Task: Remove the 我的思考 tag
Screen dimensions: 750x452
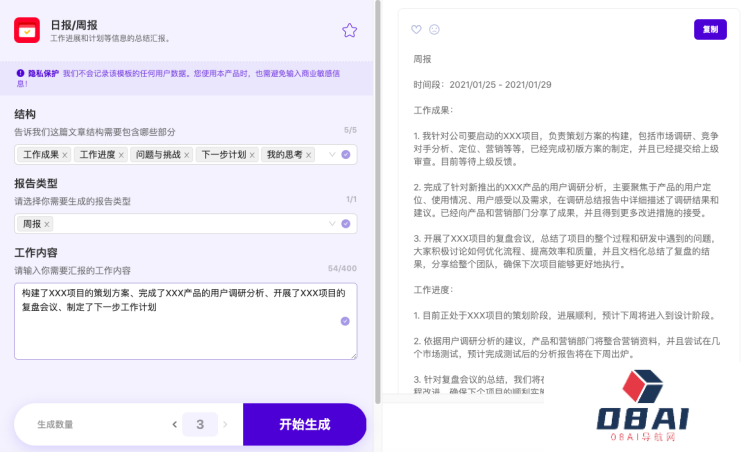Action: [x=309, y=155]
